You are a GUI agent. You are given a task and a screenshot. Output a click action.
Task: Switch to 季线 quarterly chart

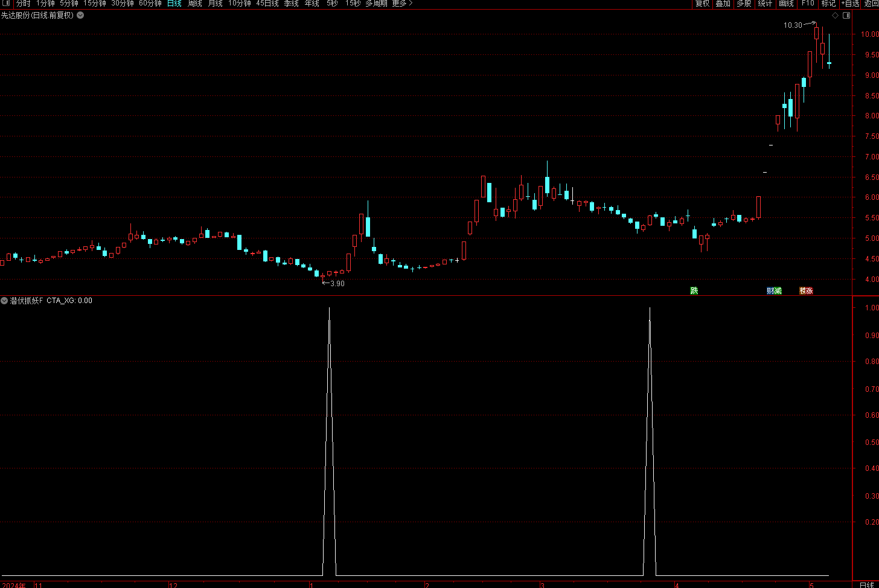click(292, 4)
